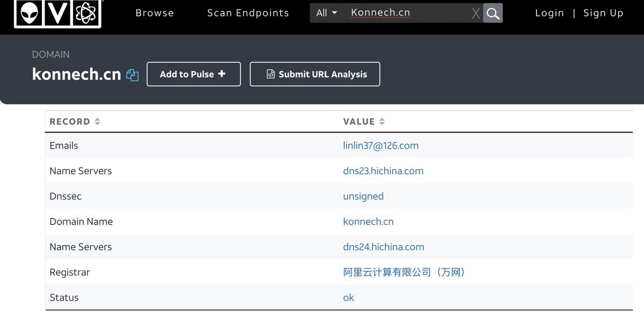This screenshot has width=644, height=326.
Task: Click the unsigned Dnssec value link
Action: (363, 196)
